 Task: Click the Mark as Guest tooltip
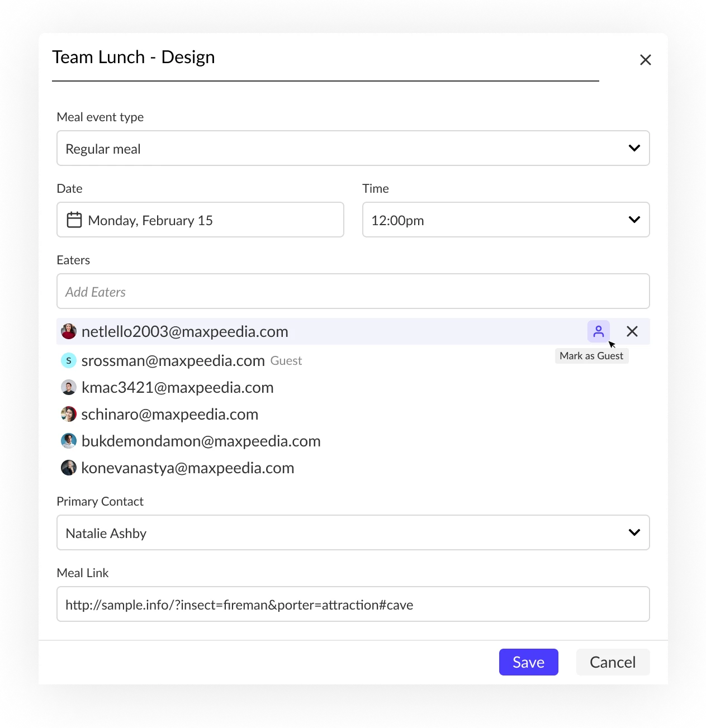[x=591, y=356]
